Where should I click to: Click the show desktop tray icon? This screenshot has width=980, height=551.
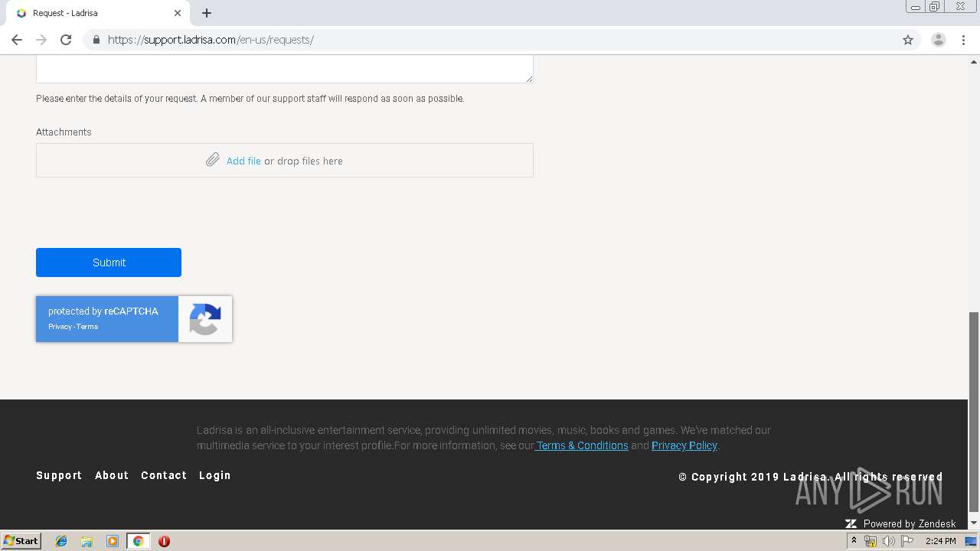click(x=971, y=541)
